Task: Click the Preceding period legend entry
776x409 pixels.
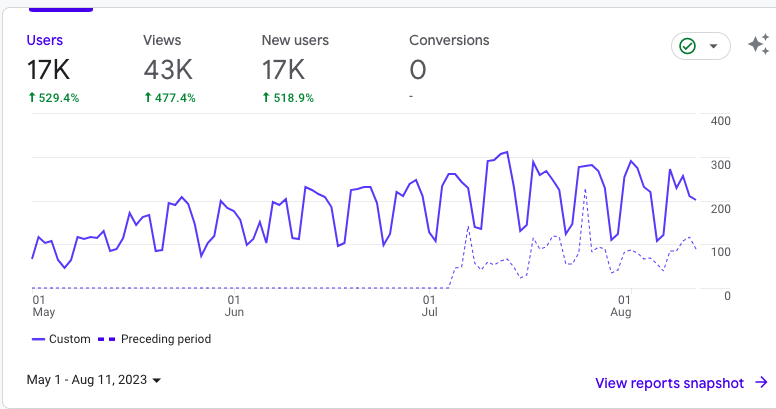Action: coord(154,339)
